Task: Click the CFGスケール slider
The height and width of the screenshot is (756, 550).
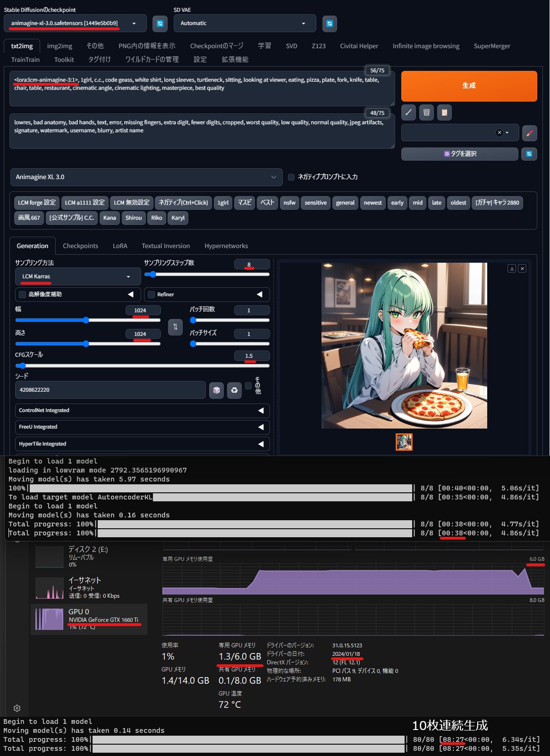Action: pyautogui.click(x=142, y=366)
